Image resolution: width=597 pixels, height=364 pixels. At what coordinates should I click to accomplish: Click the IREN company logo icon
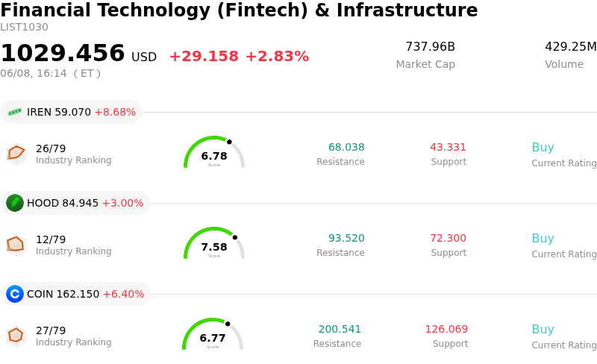pos(15,112)
